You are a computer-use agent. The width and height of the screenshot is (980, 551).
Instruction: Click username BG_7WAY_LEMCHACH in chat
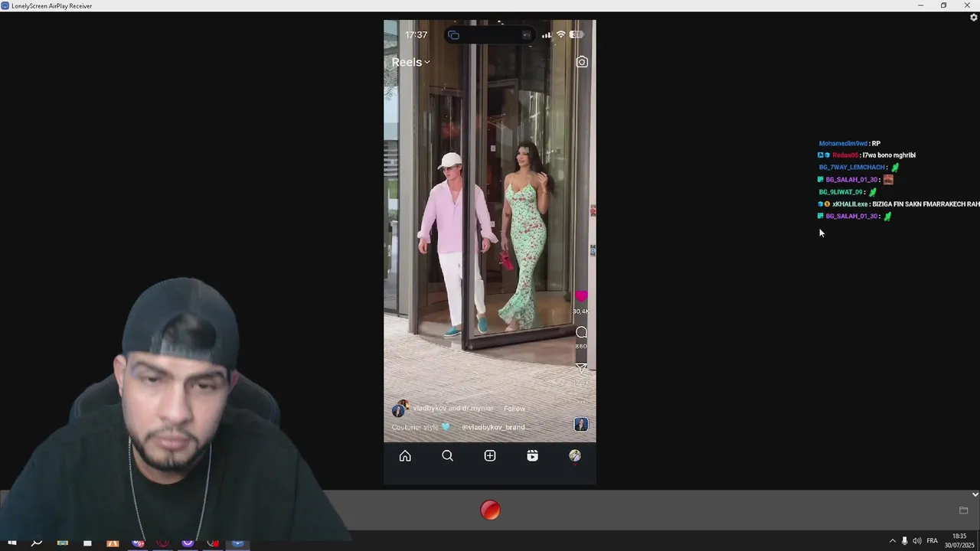(851, 168)
